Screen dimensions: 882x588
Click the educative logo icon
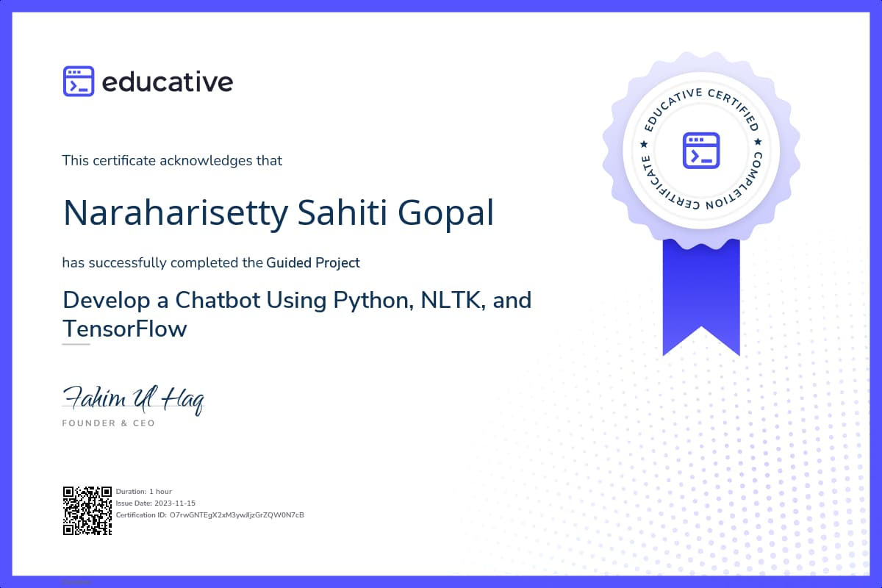point(79,82)
